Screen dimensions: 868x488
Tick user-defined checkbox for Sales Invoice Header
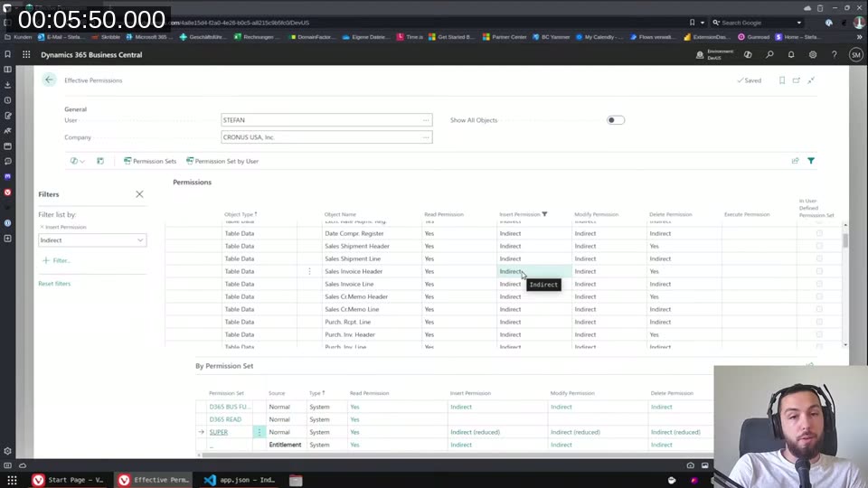[x=819, y=271]
